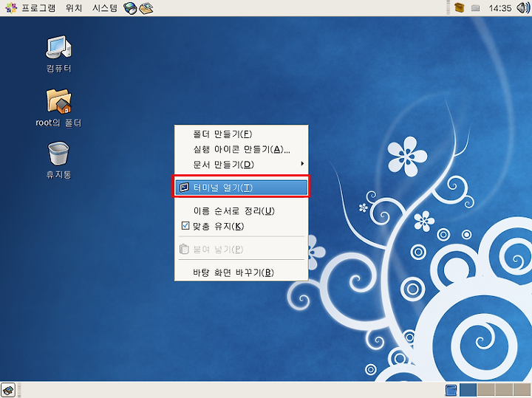Viewport: 532px width, 398px height.
Task: Switch to the second workspace
Action: coord(486,390)
